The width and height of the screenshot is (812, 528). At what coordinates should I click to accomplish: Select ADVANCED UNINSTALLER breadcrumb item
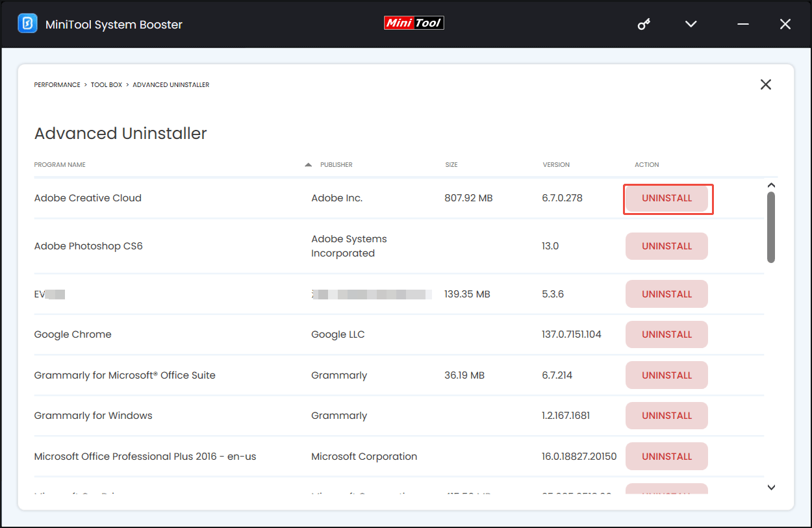click(x=171, y=85)
